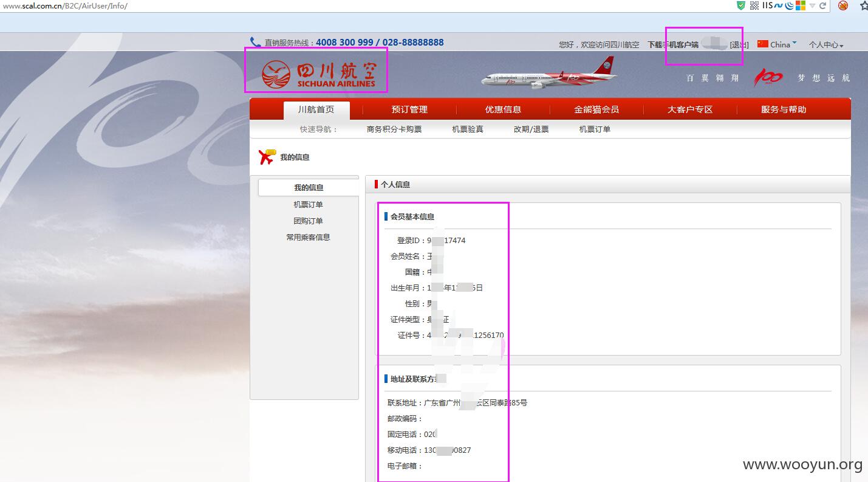Viewport: 868px width, 482px height.
Task: Expand the 个人中心 dropdown menu
Action: pos(826,44)
